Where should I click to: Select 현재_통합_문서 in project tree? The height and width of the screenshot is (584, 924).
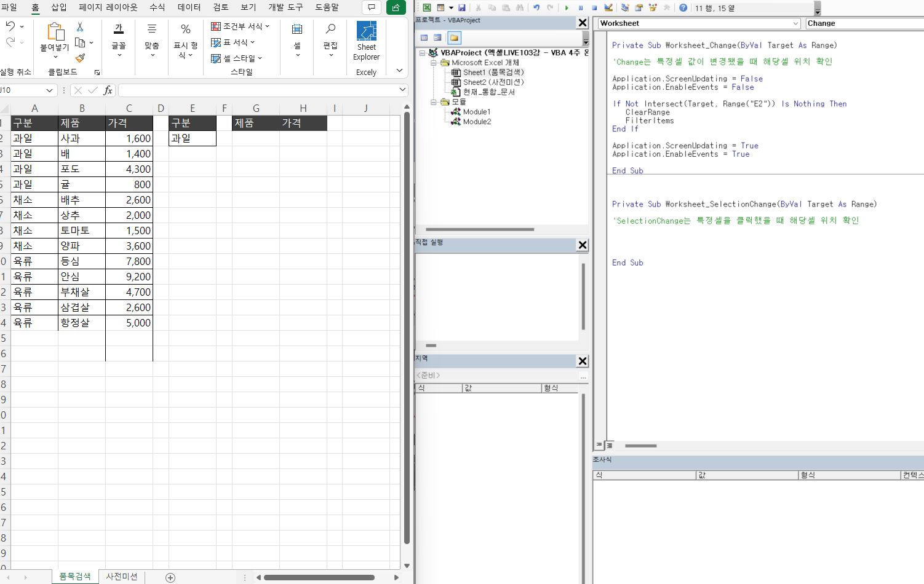pos(488,92)
